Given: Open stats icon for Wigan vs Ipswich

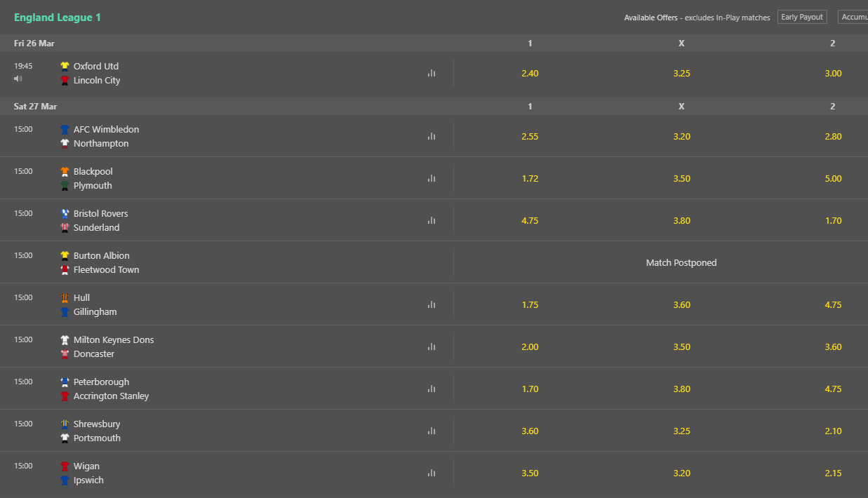Looking at the screenshot, I should click(432, 473).
